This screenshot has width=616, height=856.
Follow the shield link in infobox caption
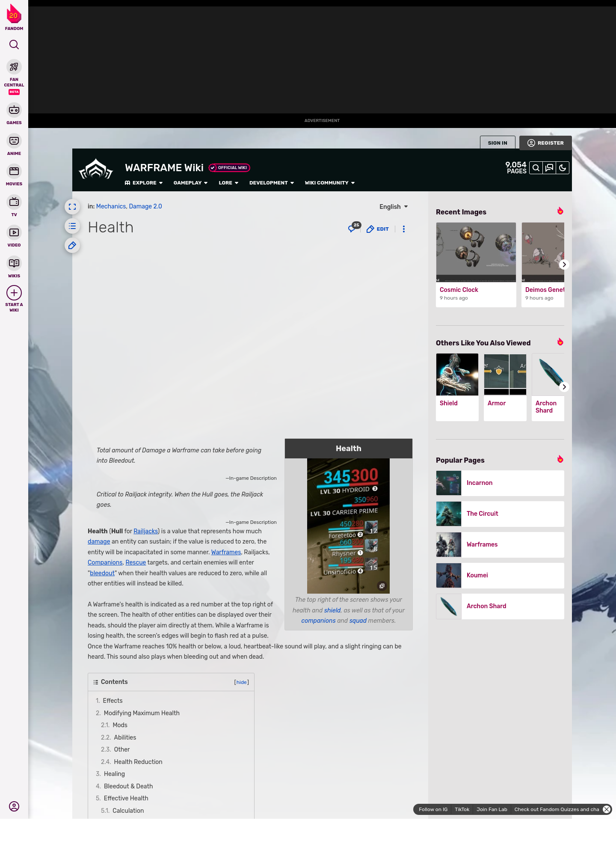(332, 610)
